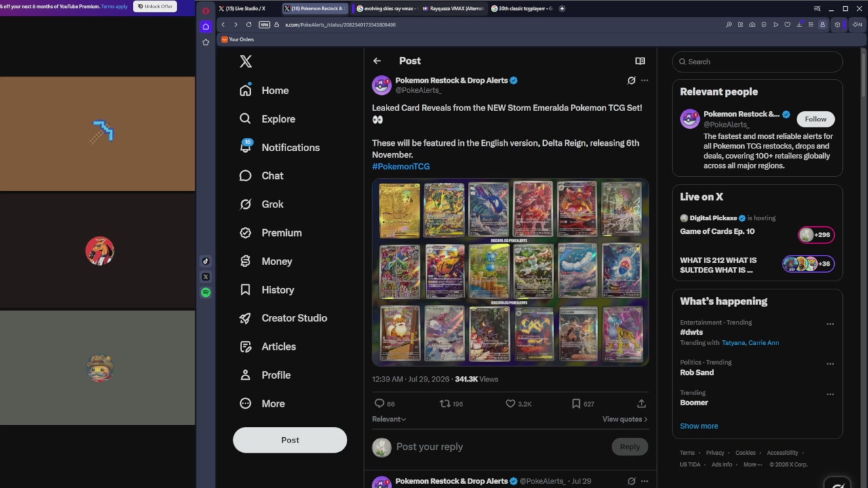Open the leaked card image collage
This screenshot has height=488, width=868.
510,272
